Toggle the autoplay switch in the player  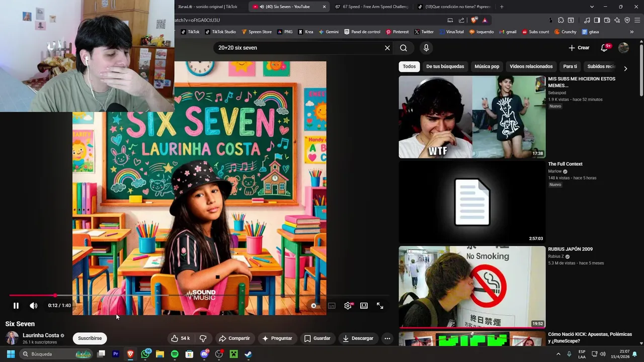313,306
